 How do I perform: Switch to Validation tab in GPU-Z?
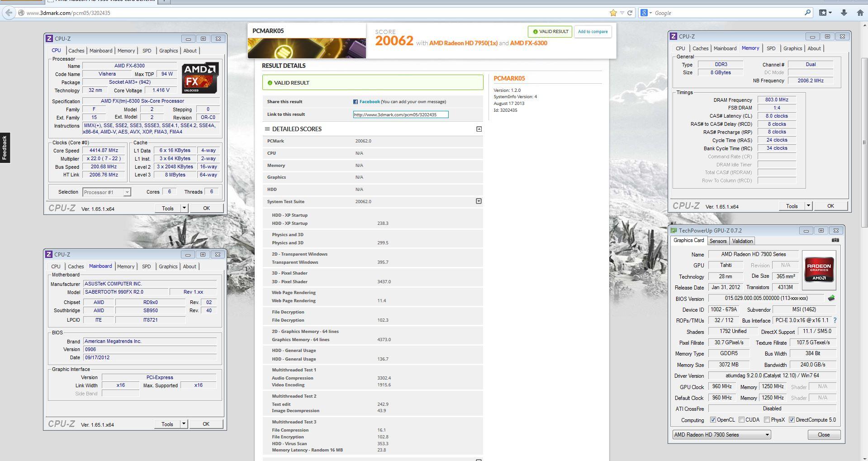pos(742,241)
